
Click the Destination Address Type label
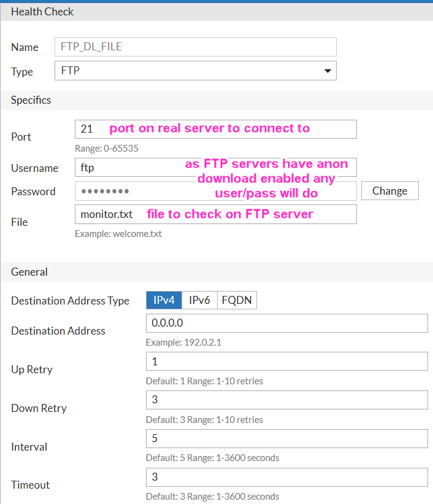click(70, 301)
